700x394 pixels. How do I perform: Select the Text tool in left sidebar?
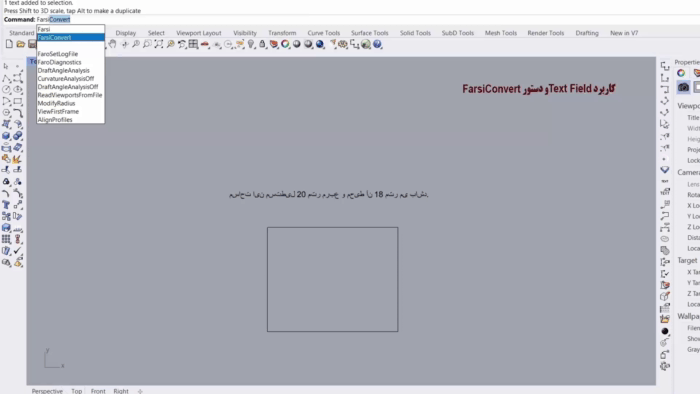click(x=6, y=205)
